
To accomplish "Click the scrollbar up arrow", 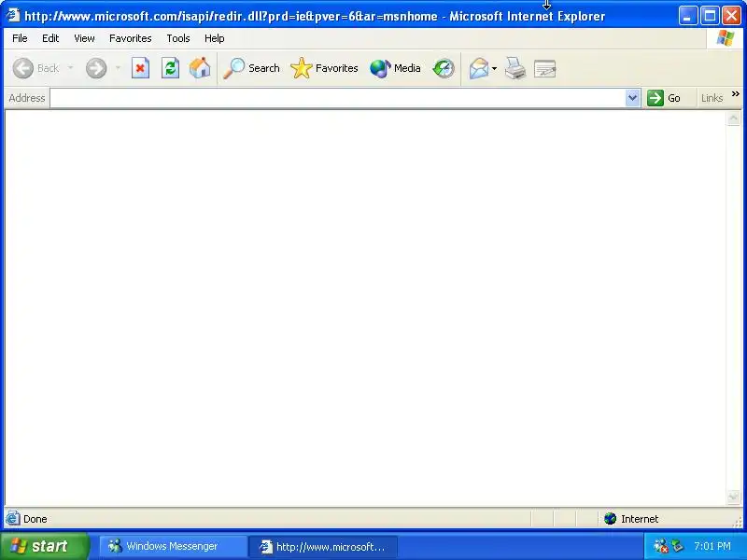I will 734,118.
